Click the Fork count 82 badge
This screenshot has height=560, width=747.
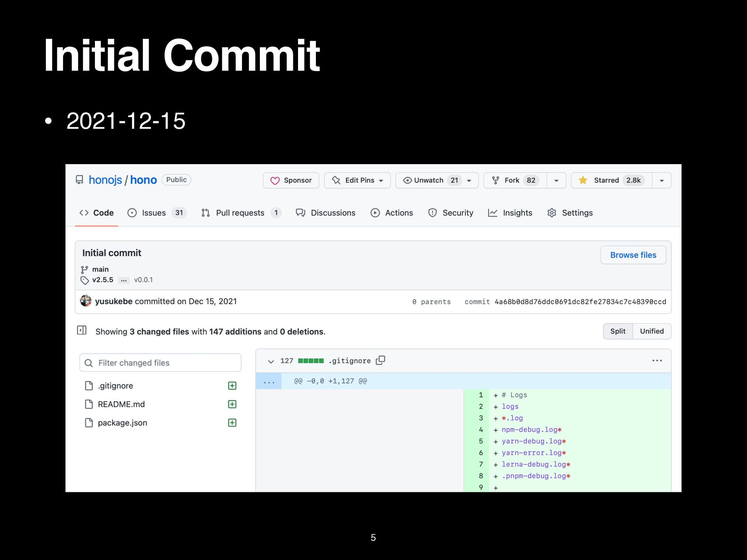pyautogui.click(x=531, y=180)
